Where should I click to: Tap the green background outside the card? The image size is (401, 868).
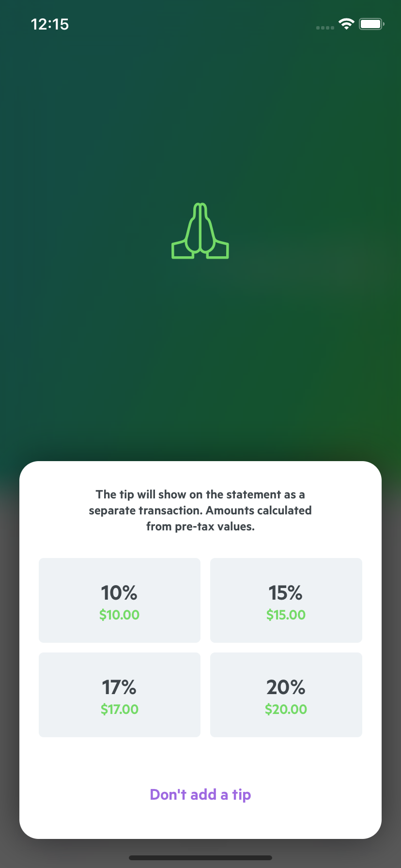[200, 121]
